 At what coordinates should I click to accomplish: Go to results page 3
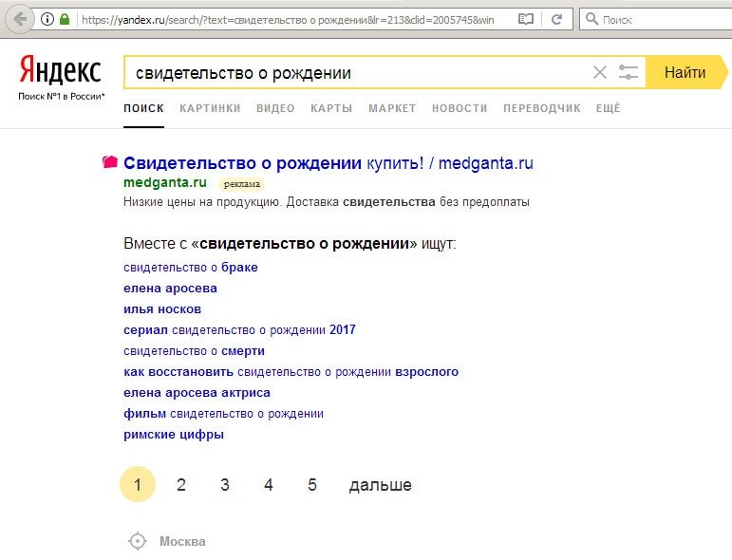click(225, 484)
